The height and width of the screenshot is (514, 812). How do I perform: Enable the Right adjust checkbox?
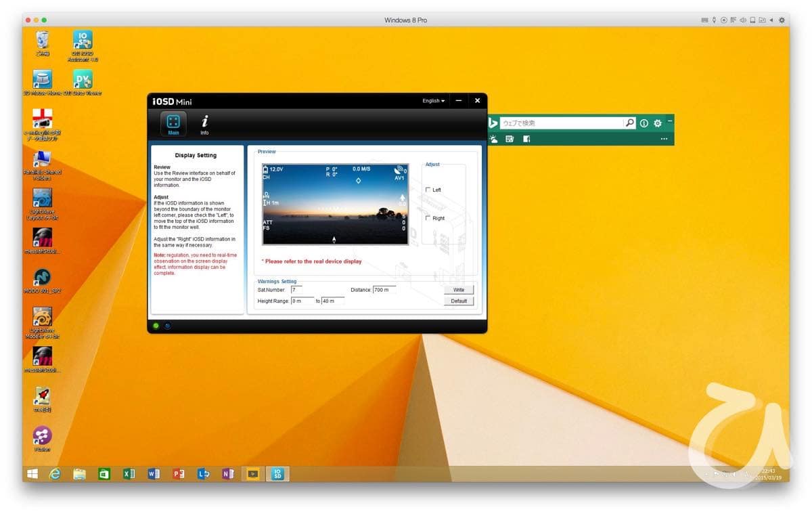428,218
